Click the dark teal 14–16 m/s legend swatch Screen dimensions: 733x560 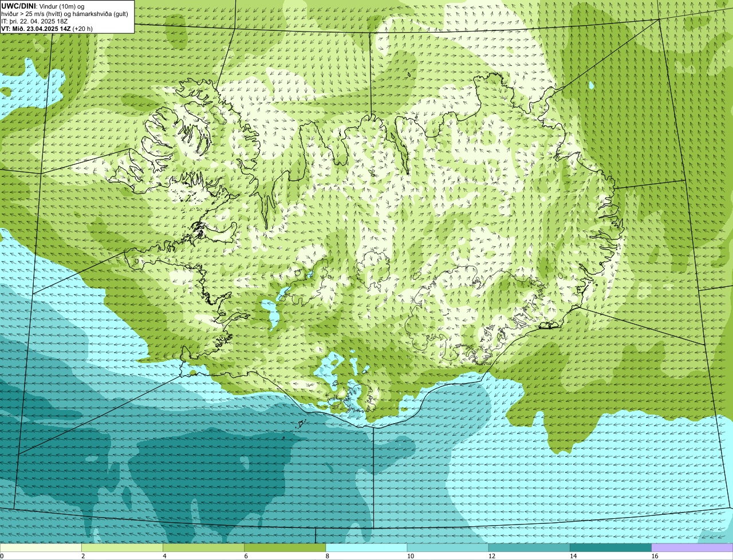tap(610, 548)
